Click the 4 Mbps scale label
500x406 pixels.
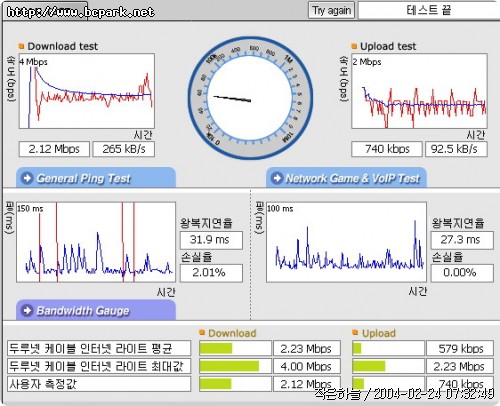[x=33, y=62]
